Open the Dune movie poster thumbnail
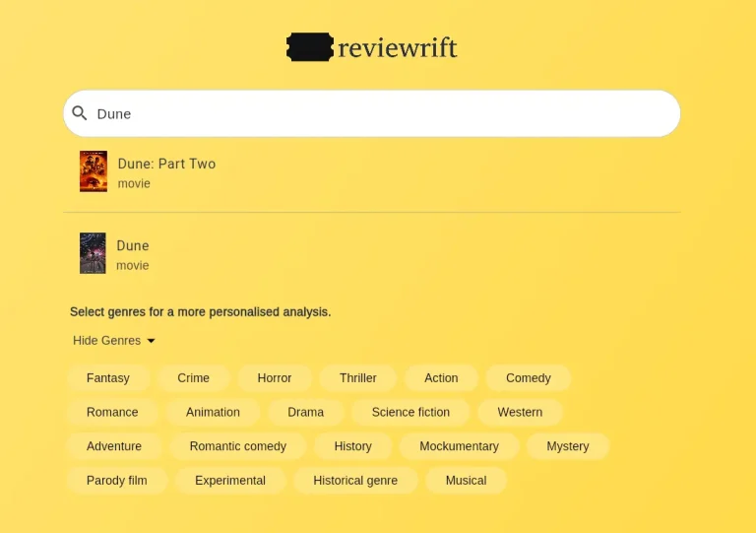 click(93, 253)
